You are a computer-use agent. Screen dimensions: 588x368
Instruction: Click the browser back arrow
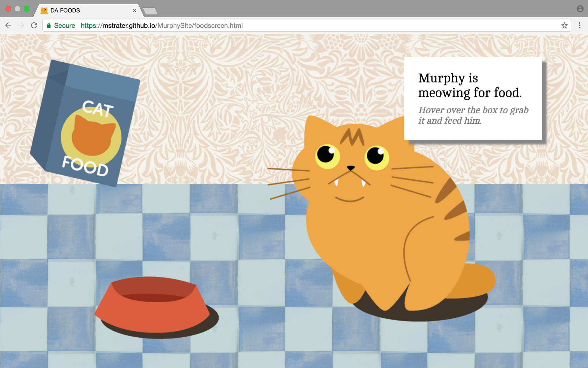[x=8, y=25]
